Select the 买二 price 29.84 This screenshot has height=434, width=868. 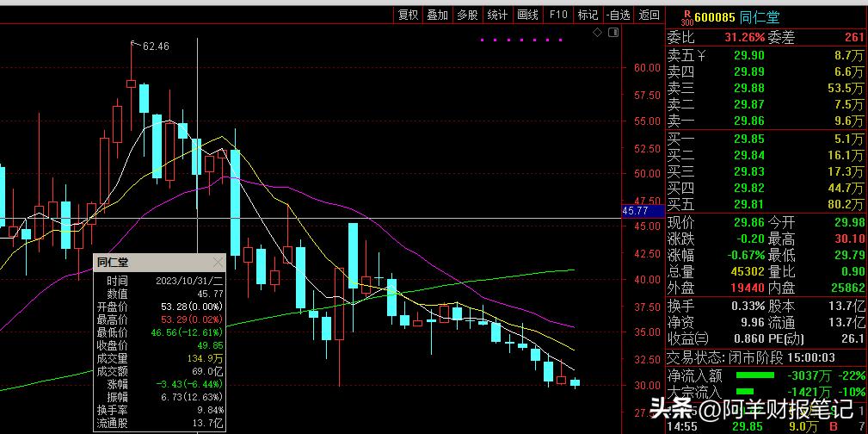pos(749,155)
